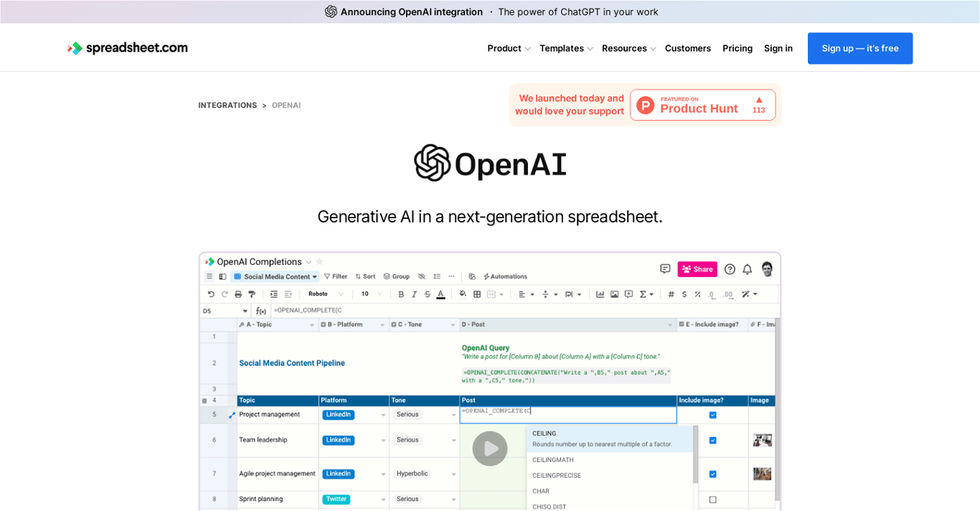Click the undo icon in the spreadsheet toolbar

(x=211, y=294)
